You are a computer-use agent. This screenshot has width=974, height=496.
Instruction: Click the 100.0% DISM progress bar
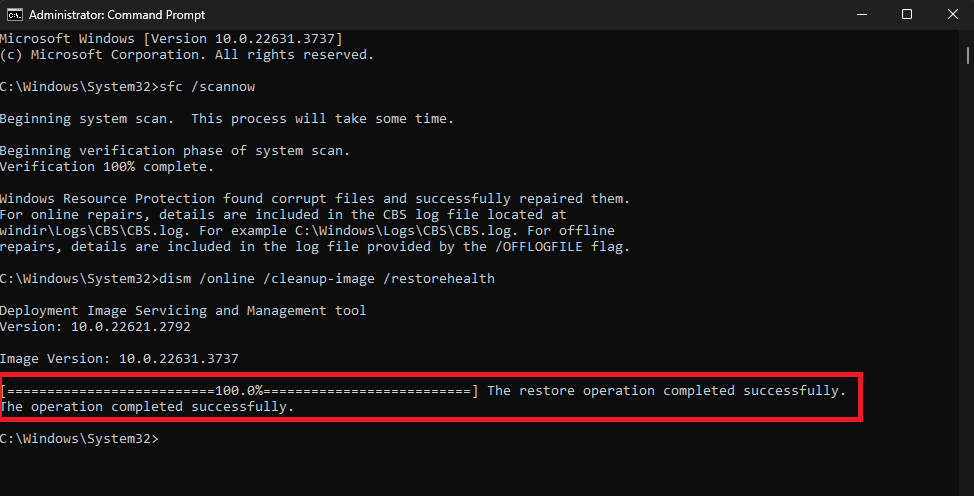(x=240, y=390)
